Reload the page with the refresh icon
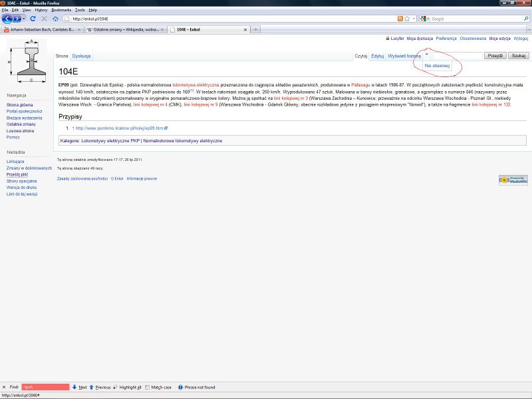 33,19
